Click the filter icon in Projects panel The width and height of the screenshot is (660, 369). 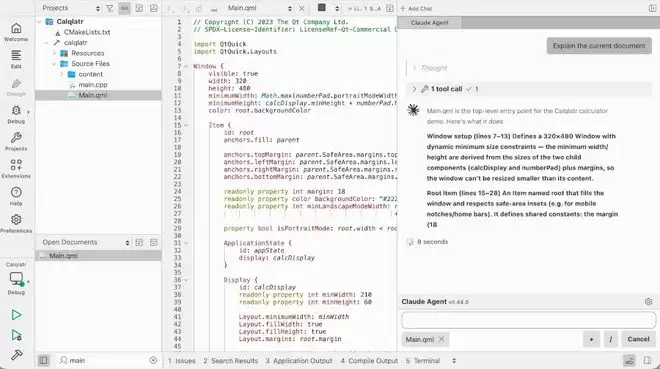pos(109,8)
